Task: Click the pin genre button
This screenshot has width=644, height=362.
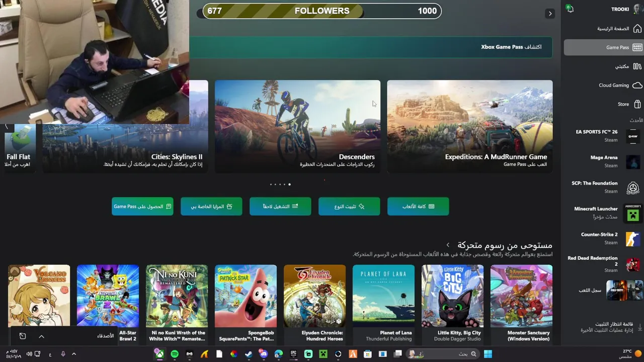Action: [349, 206]
